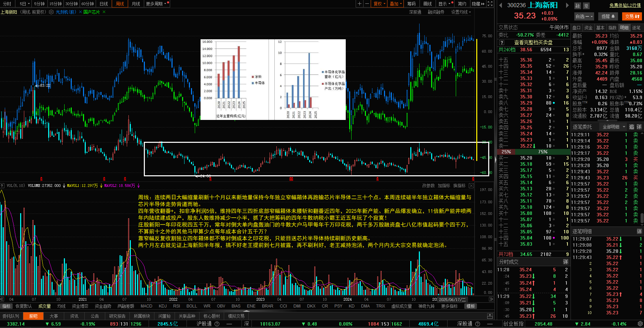Click the 25% / 75% buy-sell ratio bar

point(534,152)
